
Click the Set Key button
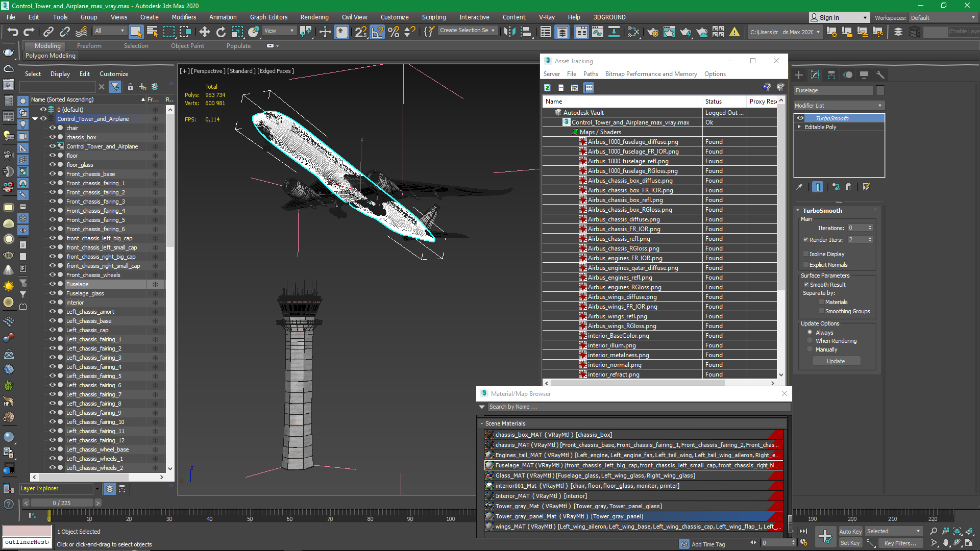coord(850,543)
